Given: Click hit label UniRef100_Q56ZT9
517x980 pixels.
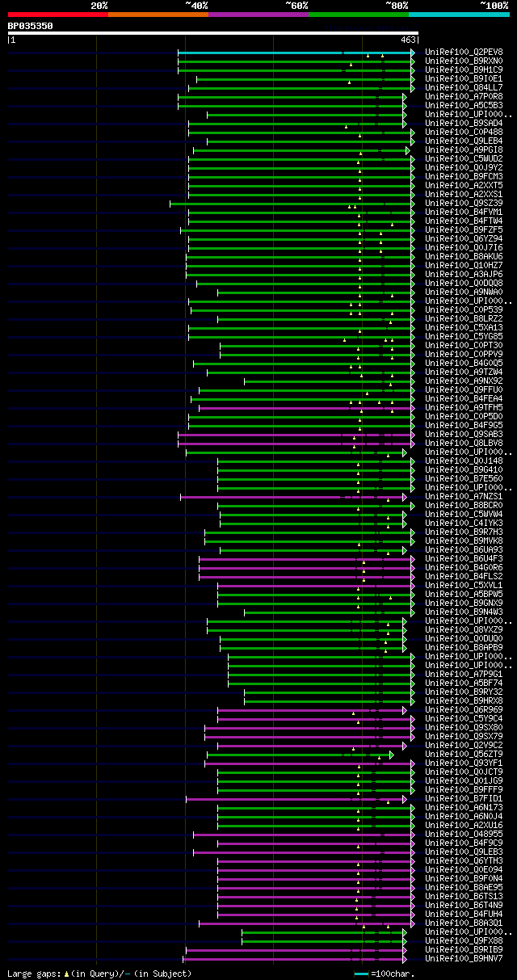Looking at the screenshot, I should tap(464, 755).
